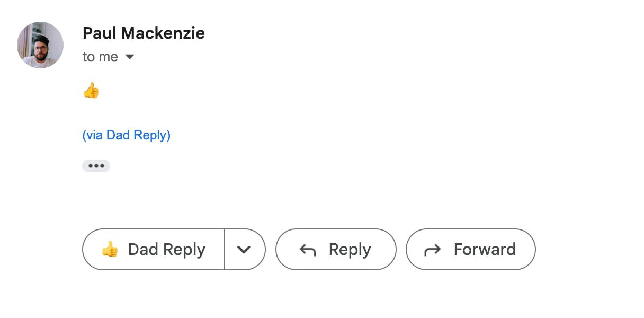This screenshot has width=644, height=318.
Task: Click Paul Mackenzie's profile avatar photo
Action: pos(40,45)
